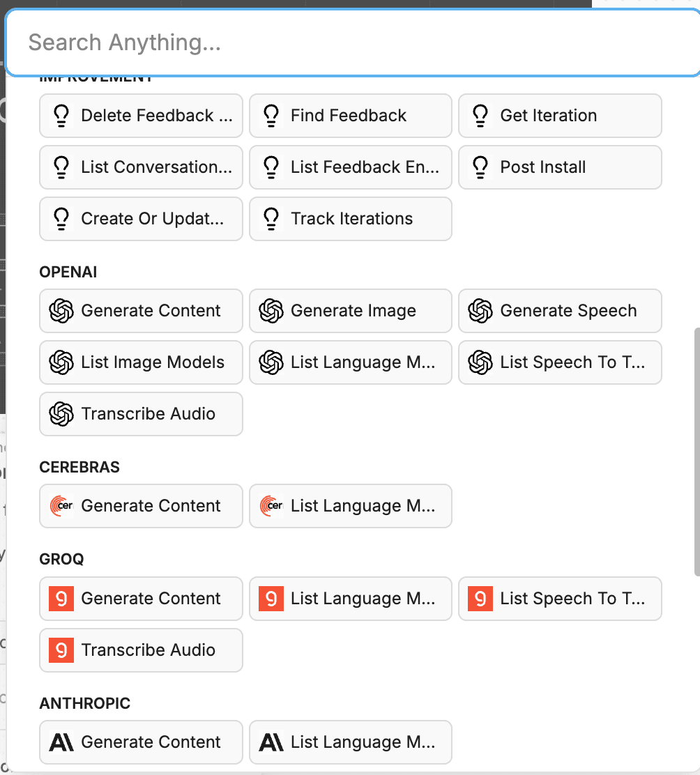Image resolution: width=700 pixels, height=775 pixels.
Task: Click Groq logo on List Language M...
Action: pos(271,599)
